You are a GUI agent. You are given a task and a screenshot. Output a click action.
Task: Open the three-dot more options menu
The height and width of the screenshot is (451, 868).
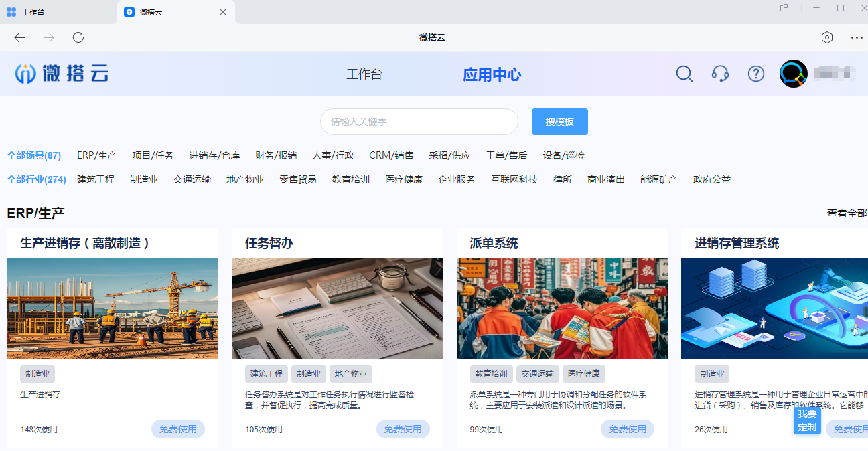coord(857,37)
